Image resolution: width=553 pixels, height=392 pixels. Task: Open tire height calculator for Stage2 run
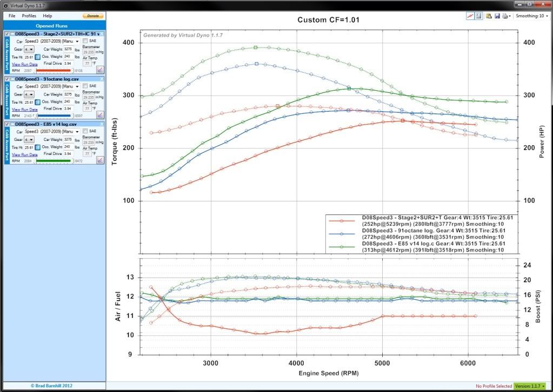[x=38, y=57]
